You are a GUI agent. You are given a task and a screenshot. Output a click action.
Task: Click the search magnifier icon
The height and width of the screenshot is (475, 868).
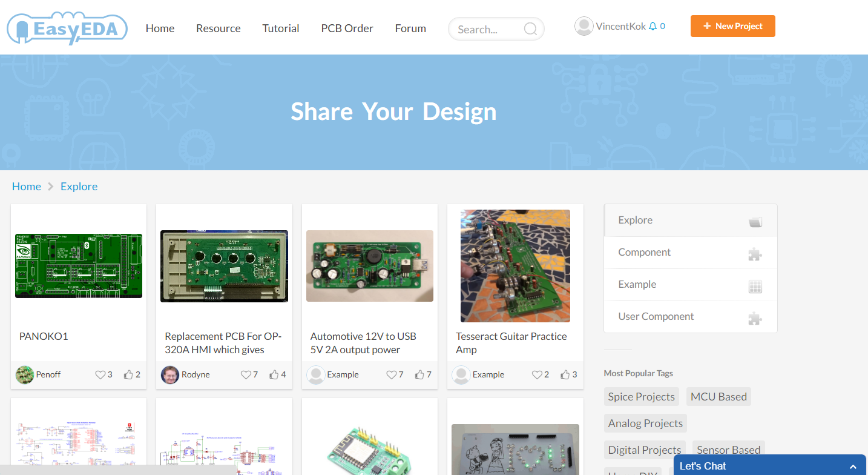pyautogui.click(x=530, y=28)
